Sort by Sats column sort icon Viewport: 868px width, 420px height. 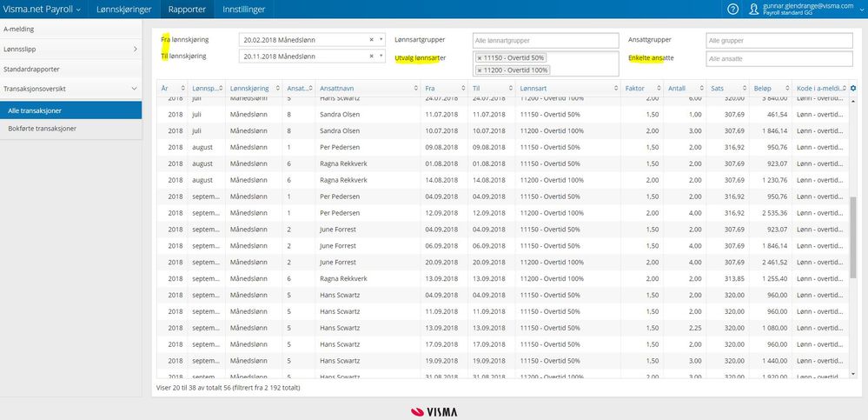[744, 88]
